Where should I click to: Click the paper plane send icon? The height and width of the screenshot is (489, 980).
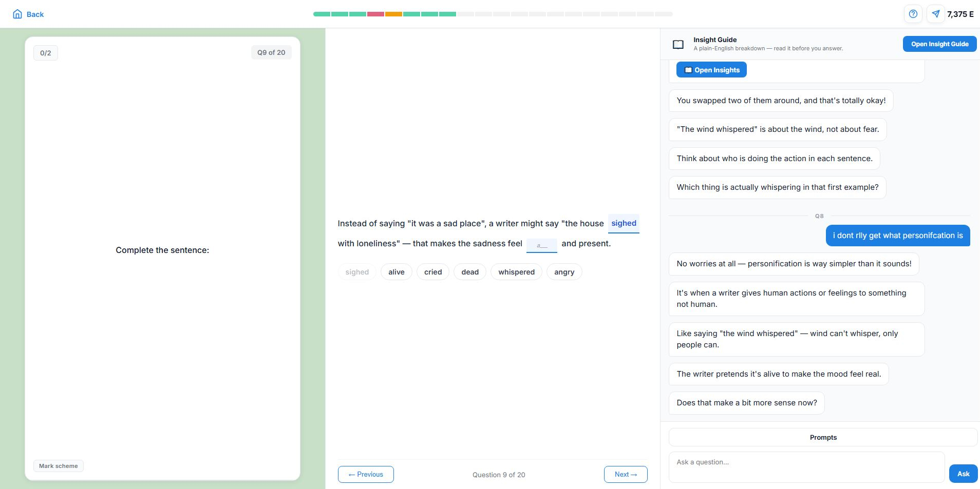click(936, 14)
